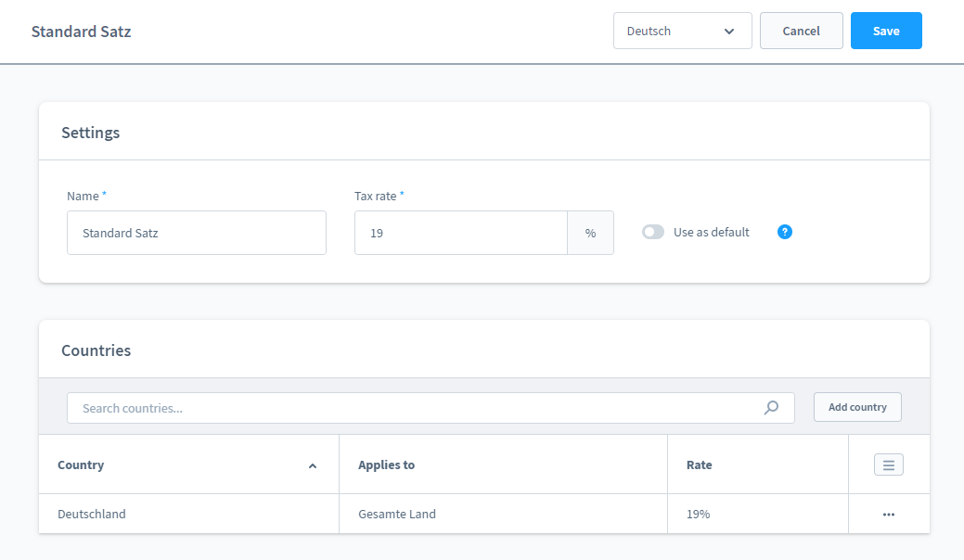Open the Deutsch language dropdown
Image resolution: width=964 pixels, height=560 pixels.
click(682, 31)
